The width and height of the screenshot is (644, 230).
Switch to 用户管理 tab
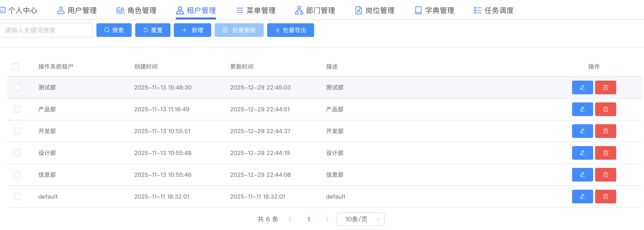pos(77,11)
